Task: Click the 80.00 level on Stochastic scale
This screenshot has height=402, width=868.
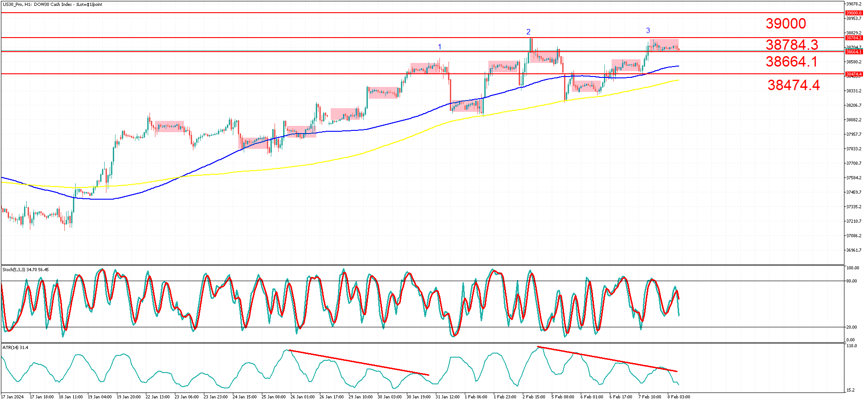Action: pyautogui.click(x=851, y=281)
